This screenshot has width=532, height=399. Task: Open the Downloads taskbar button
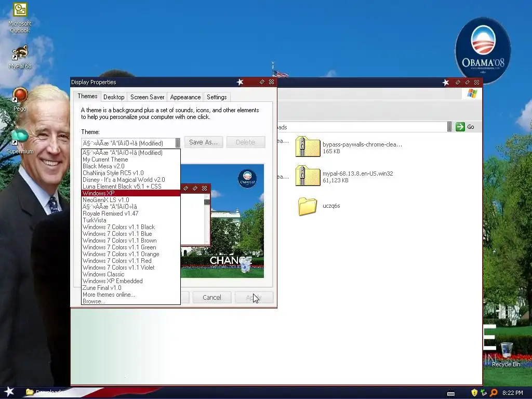[45, 392]
